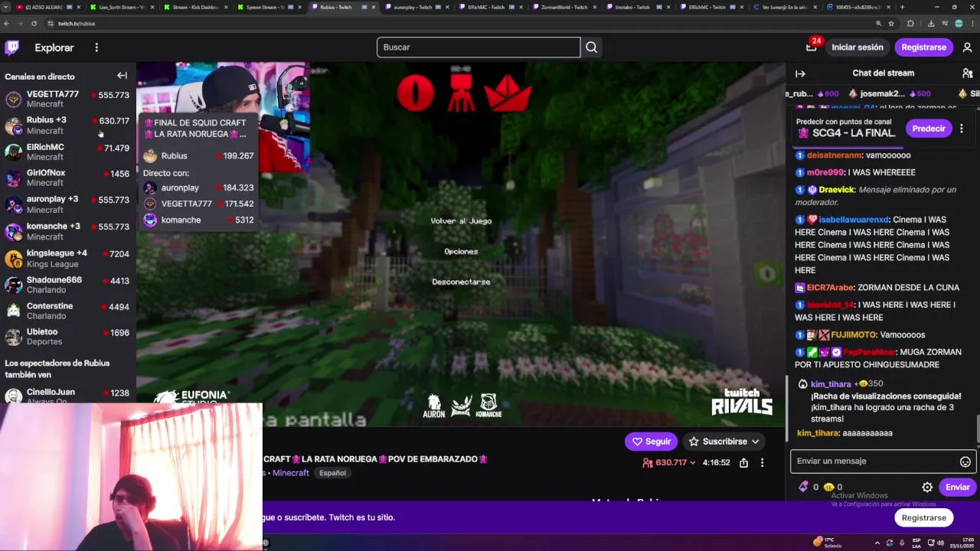The width and height of the screenshot is (980, 551).
Task: Open the ElRichMC channel in the sidebar
Action: [x=68, y=152]
